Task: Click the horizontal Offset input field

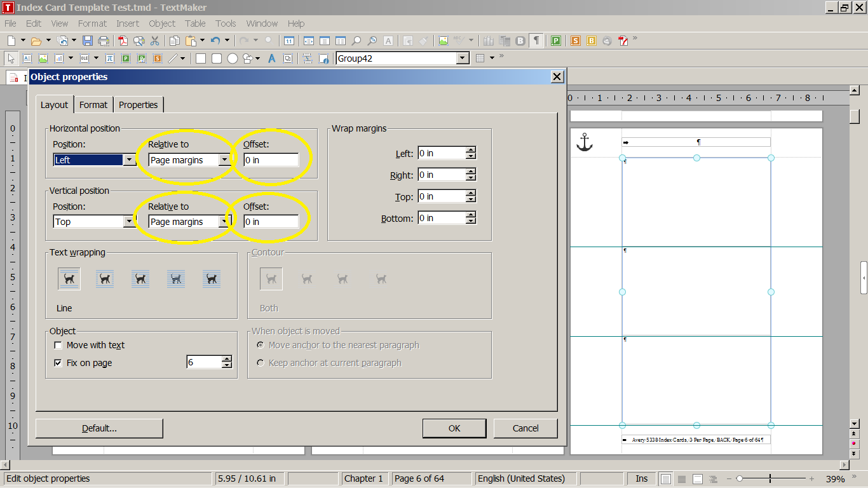Action: pos(271,160)
